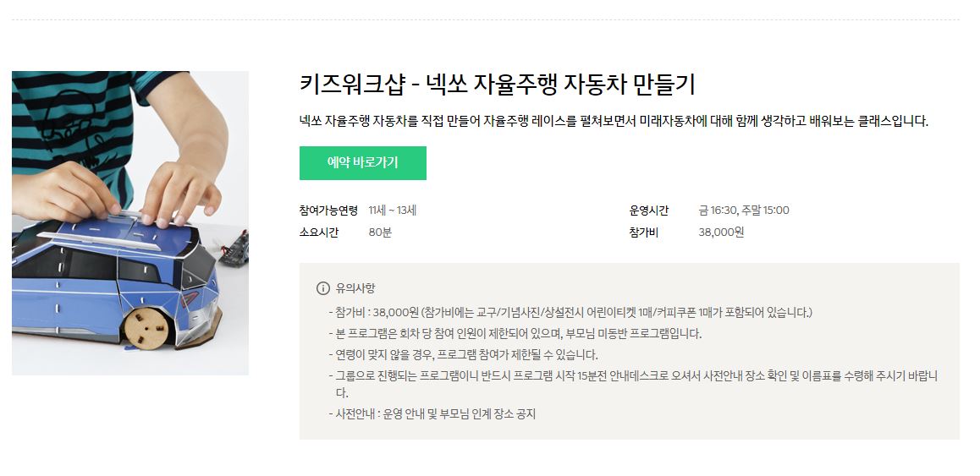Image resolution: width=980 pixels, height=476 pixels.
Task: Click the 사전안내 부모님 인계 장소 공지 line
Action: [432, 413]
